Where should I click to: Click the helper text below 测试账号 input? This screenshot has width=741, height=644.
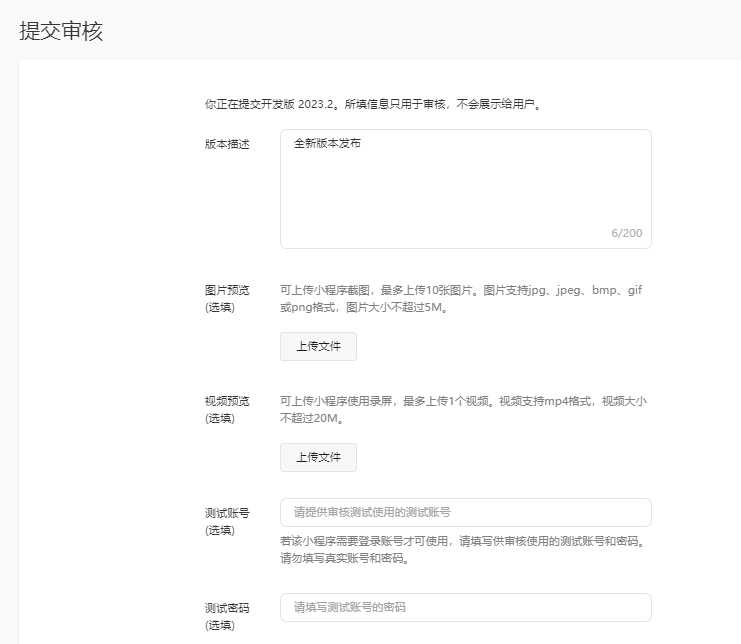tap(462, 550)
